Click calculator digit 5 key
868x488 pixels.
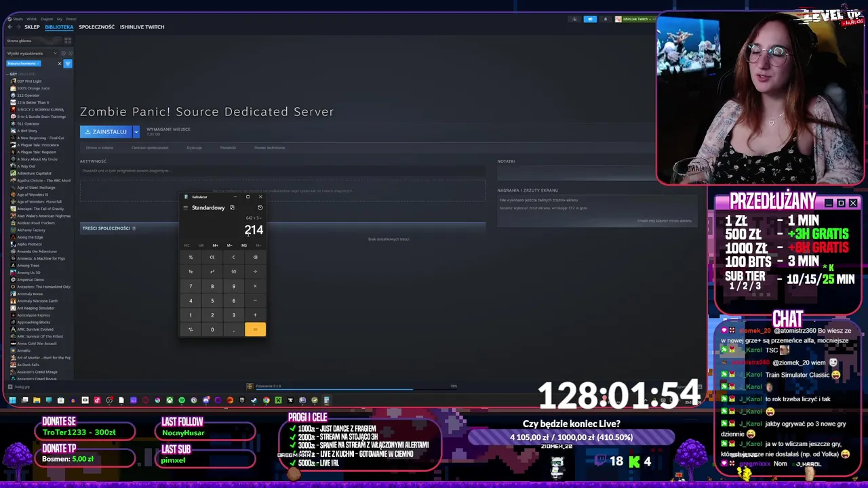[212, 300]
